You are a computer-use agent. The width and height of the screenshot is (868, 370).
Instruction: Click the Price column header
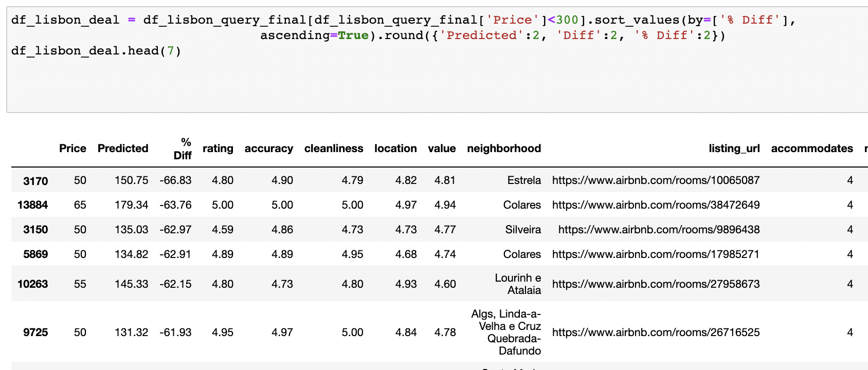pos(73,149)
